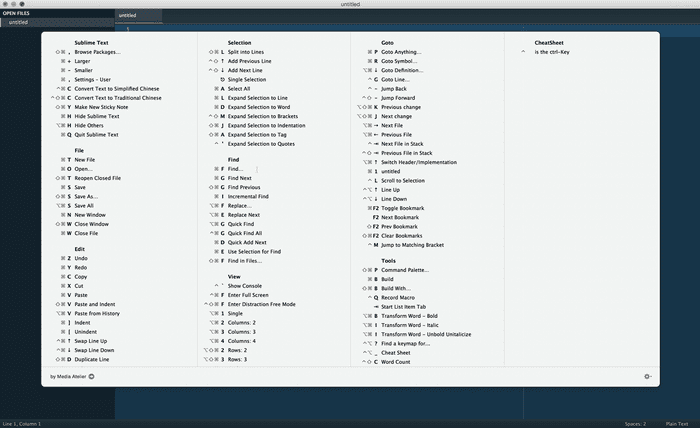Click Previous change entry
This screenshot has height=428, width=700.
pyautogui.click(x=401, y=107)
